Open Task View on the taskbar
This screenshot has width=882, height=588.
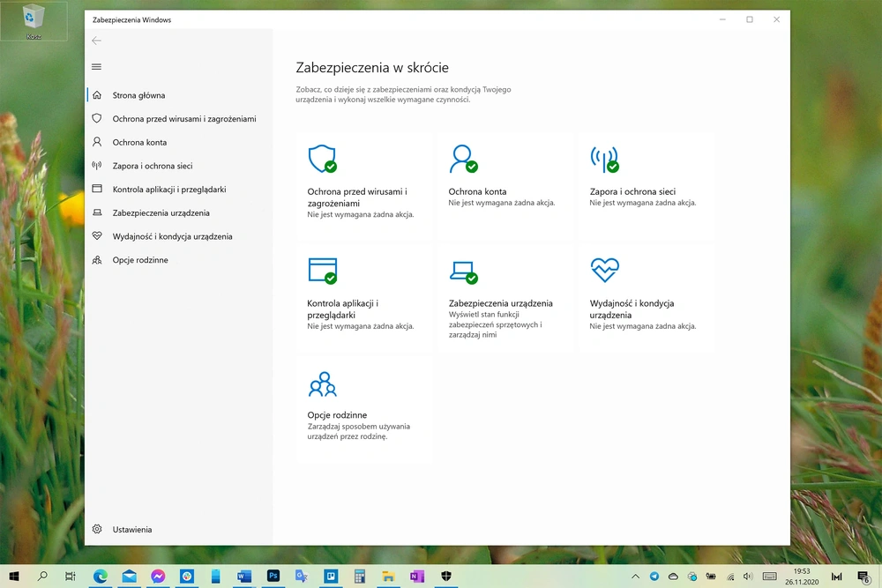point(71,577)
